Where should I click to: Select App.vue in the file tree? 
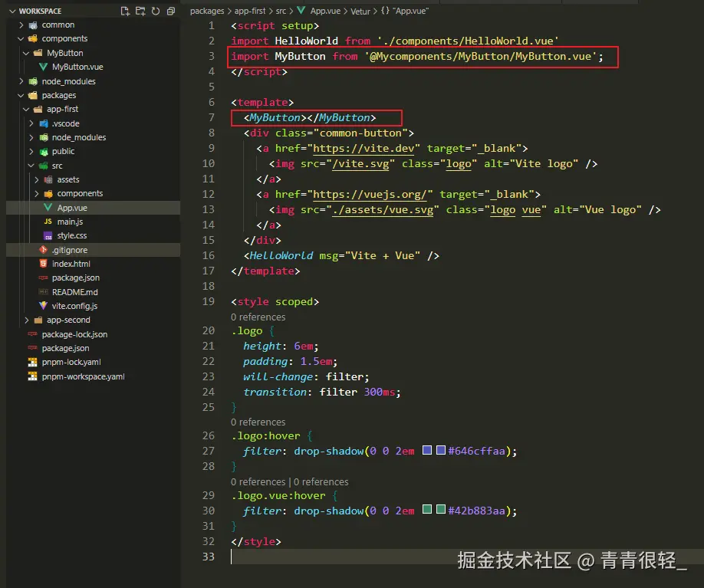[72, 208]
